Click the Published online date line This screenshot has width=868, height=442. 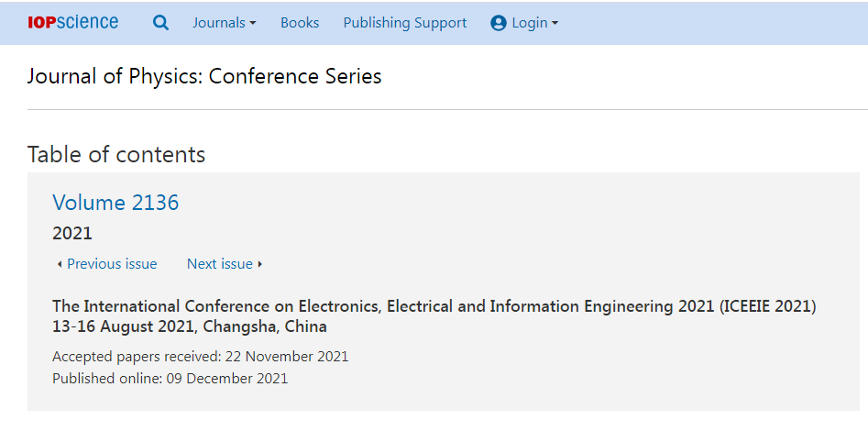[x=170, y=378]
